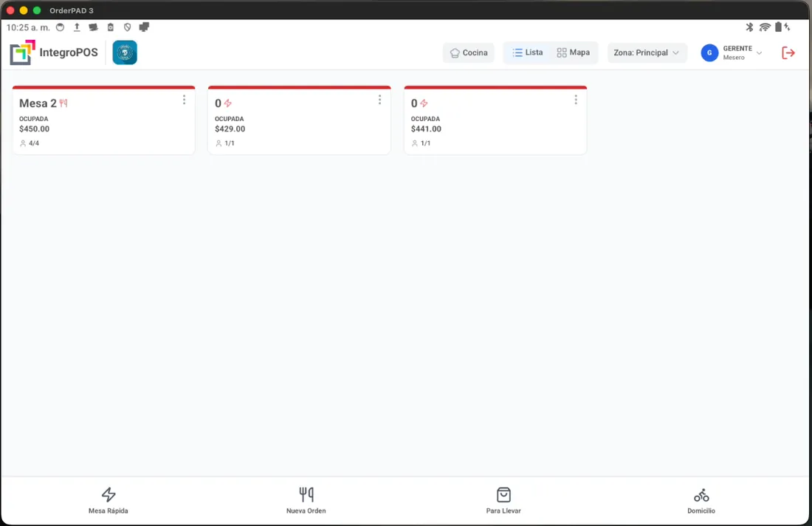Click the shield status icon

[x=127, y=27]
